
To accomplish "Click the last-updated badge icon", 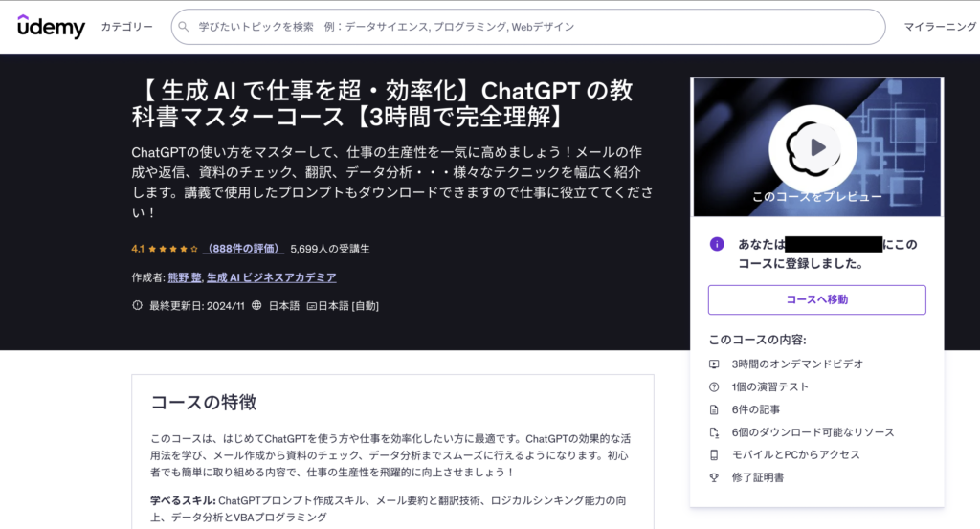I will [x=137, y=306].
